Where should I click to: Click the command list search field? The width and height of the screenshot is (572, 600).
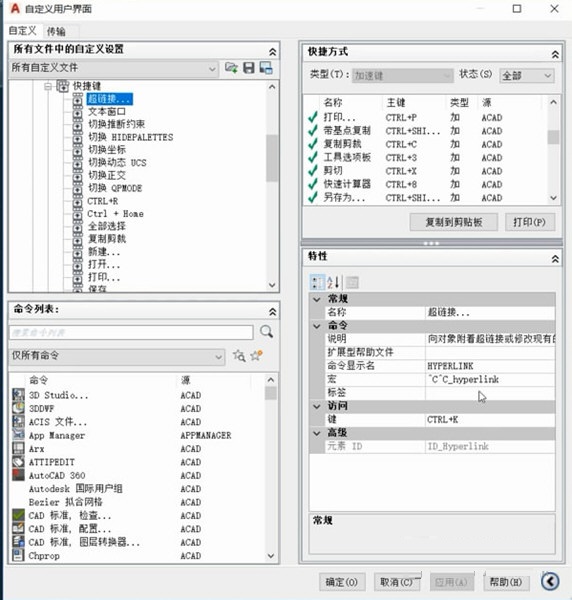click(x=131, y=333)
